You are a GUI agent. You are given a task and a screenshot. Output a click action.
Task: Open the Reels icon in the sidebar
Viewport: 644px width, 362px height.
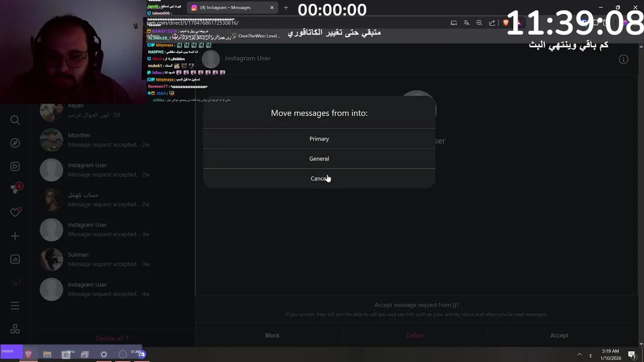pos(15,166)
